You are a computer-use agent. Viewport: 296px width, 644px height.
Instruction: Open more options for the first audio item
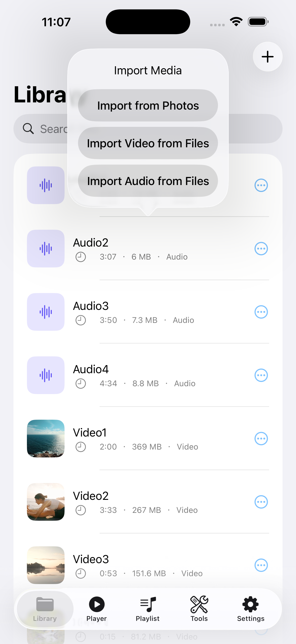pyautogui.click(x=261, y=185)
